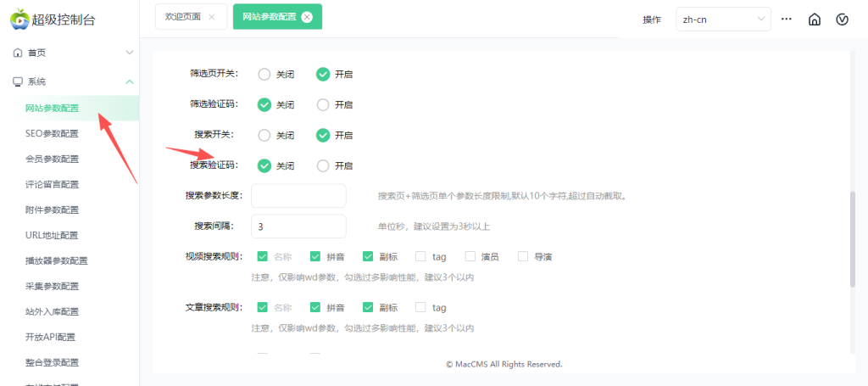
Task: Click the house icon beside 首页
Action: (18, 53)
